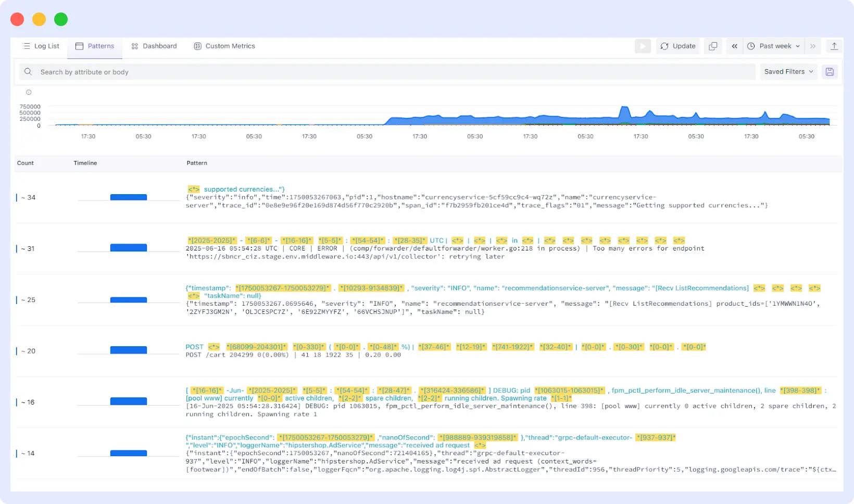Expand the double-right chevron options

click(x=812, y=46)
